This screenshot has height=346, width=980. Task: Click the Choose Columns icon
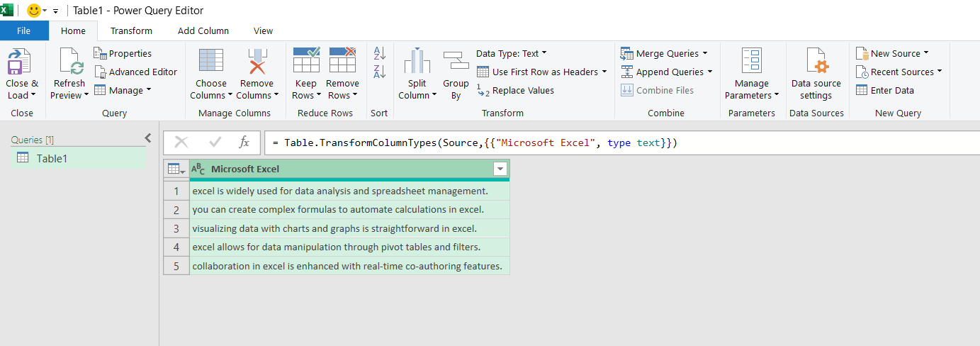click(211, 61)
